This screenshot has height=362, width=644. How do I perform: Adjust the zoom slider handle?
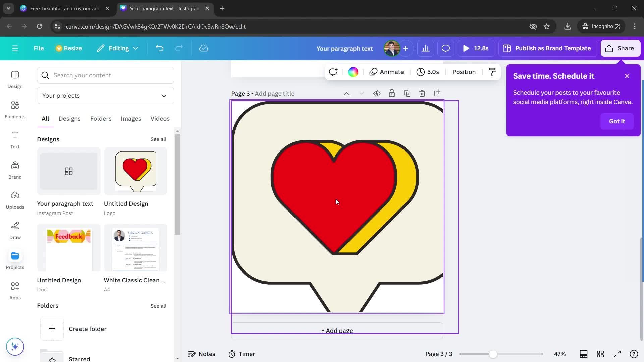point(493,354)
